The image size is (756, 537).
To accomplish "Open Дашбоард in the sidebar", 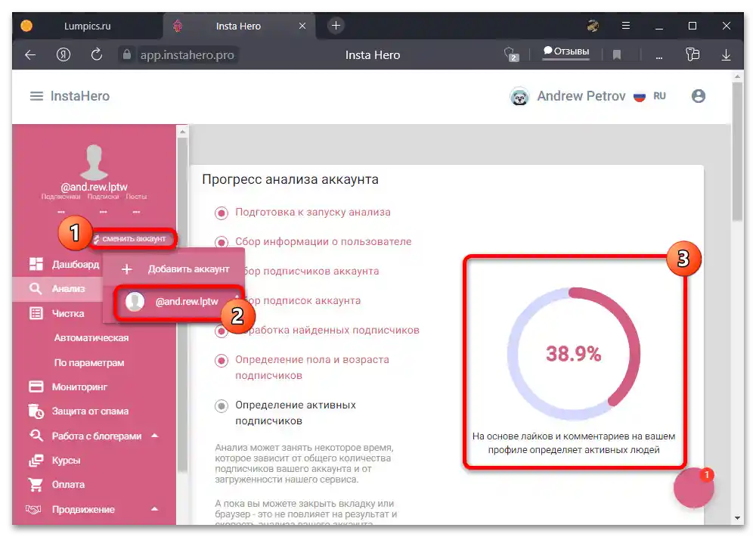I will pos(76,265).
